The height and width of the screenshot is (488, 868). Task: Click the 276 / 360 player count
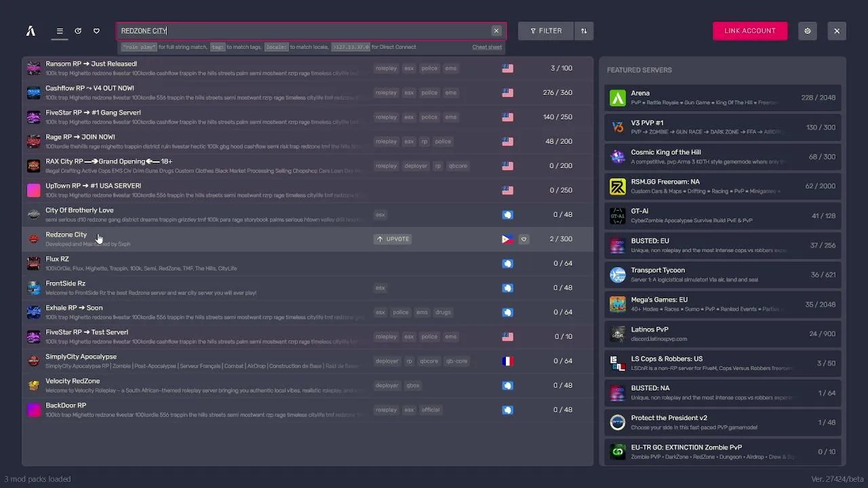[557, 93]
